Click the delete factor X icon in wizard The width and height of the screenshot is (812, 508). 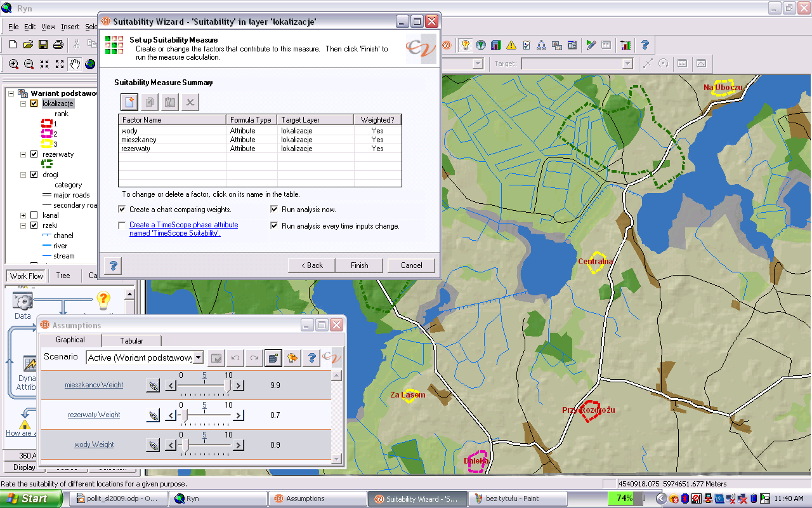pos(190,102)
